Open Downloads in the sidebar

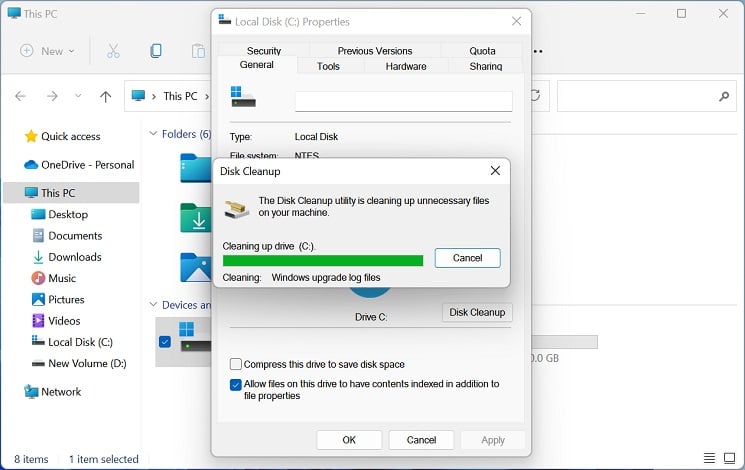pos(75,257)
